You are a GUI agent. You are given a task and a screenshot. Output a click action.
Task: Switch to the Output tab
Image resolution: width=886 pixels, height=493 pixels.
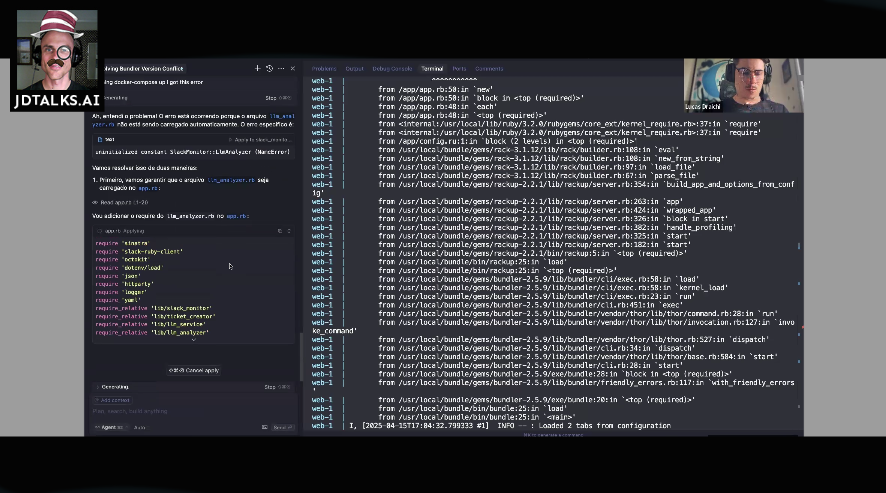(354, 68)
